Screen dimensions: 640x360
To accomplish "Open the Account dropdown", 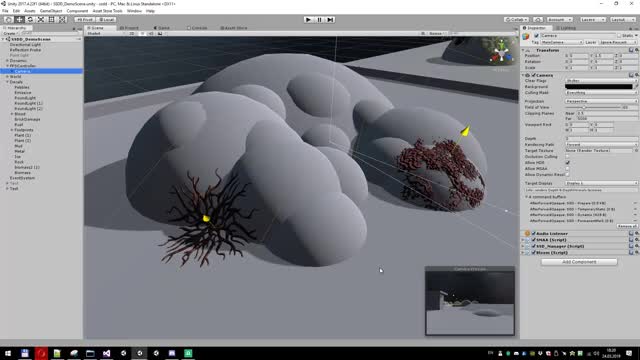I will [559, 20].
